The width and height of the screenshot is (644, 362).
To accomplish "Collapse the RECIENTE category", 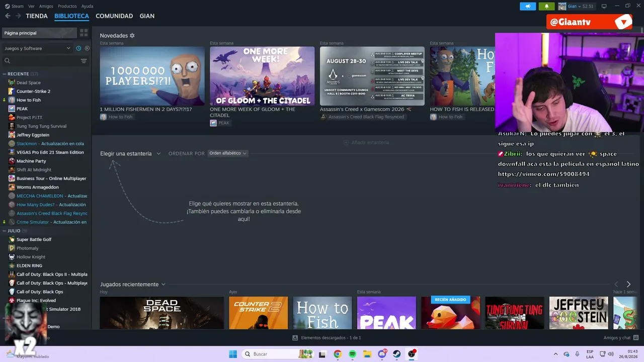I will [5, 74].
